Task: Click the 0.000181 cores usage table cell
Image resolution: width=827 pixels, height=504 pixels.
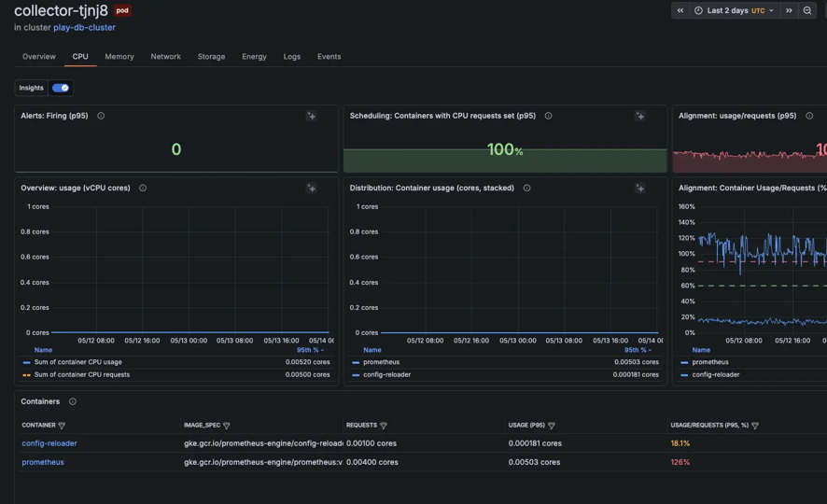Action: tap(535, 443)
